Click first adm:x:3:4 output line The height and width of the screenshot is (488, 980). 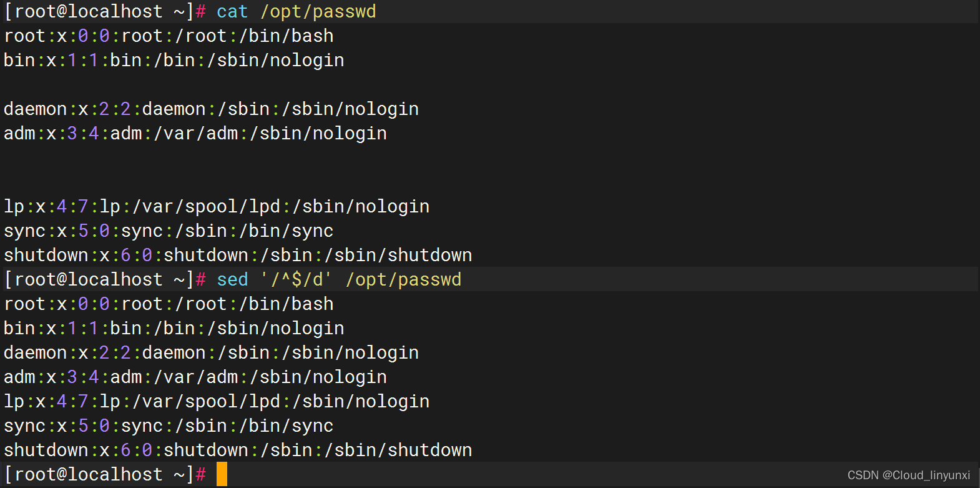[195, 134]
